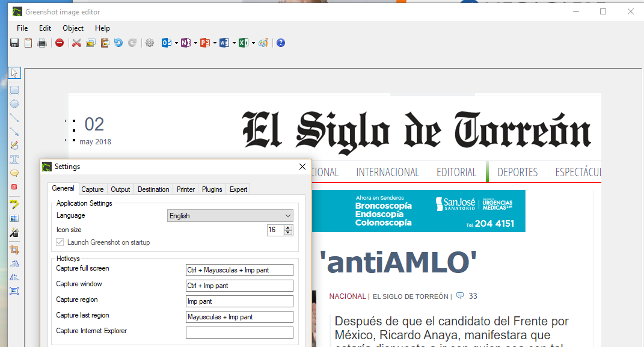The image size is (644, 347).
Task: Click the Capture last region hotkey field
Action: tap(239, 316)
